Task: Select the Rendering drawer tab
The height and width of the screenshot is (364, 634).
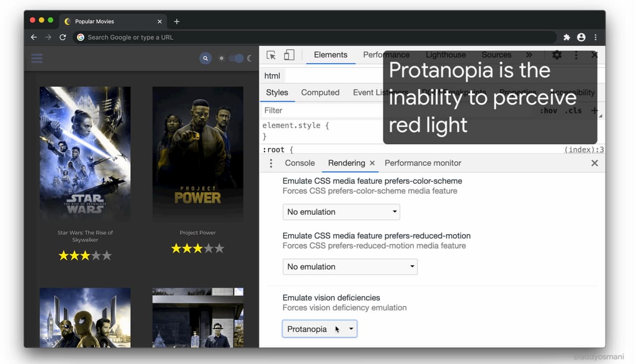Action: coord(346,163)
